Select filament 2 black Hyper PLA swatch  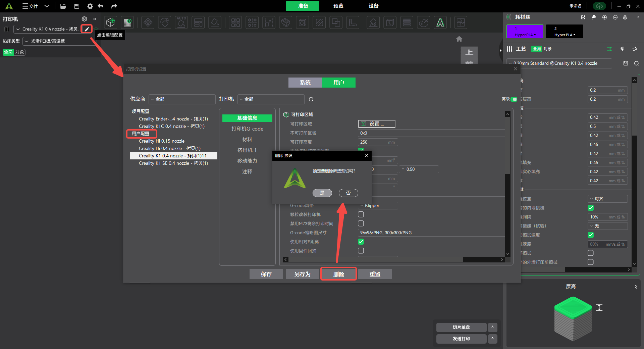[565, 31]
